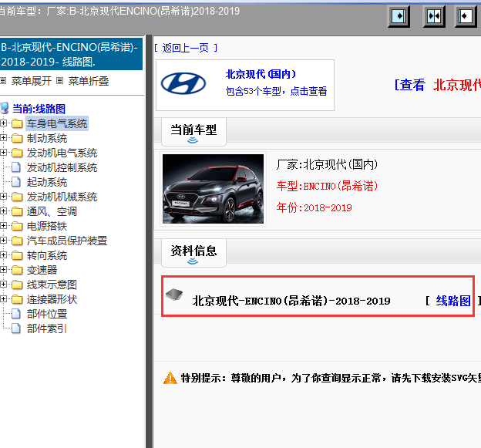Open the blue 线路图 link
This screenshot has width=481, height=448.
click(453, 301)
